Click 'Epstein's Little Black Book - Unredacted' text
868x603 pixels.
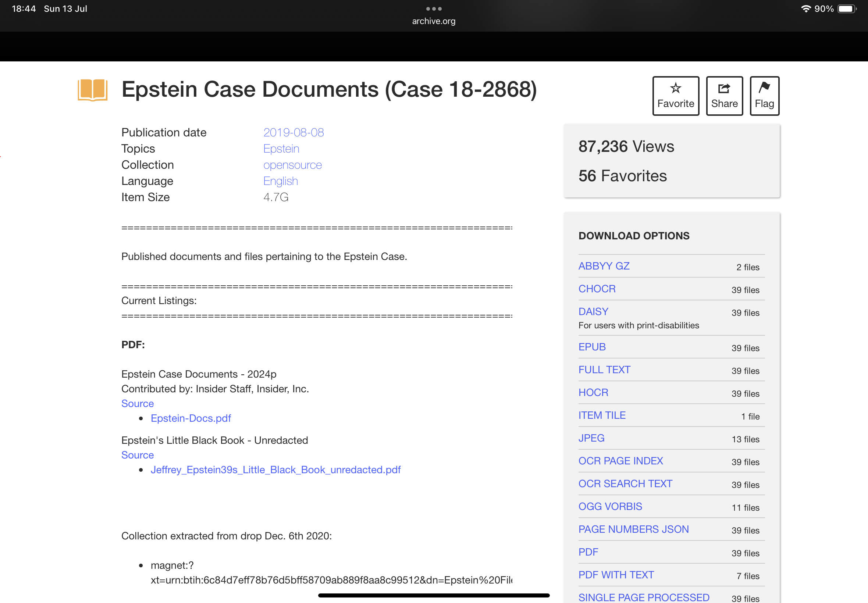[x=215, y=440]
